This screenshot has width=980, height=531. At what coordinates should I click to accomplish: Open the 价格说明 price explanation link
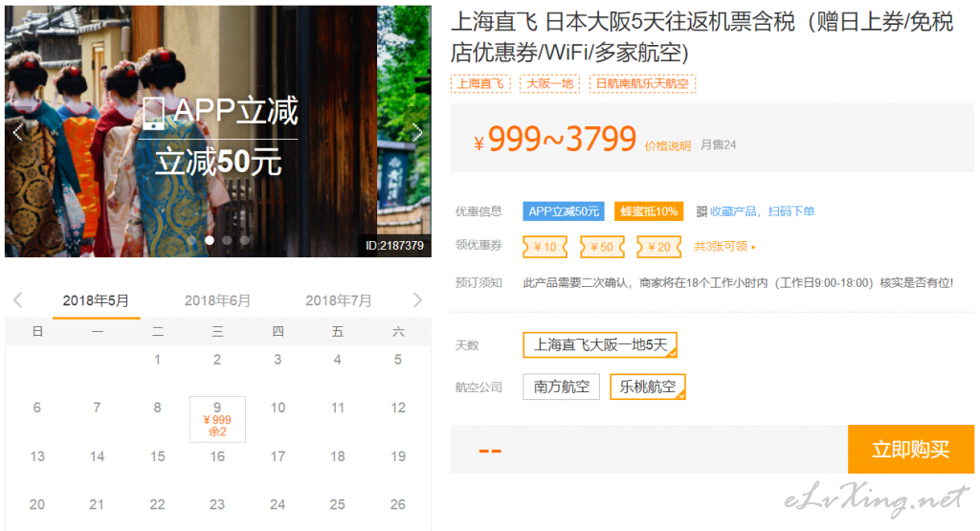[x=667, y=146]
